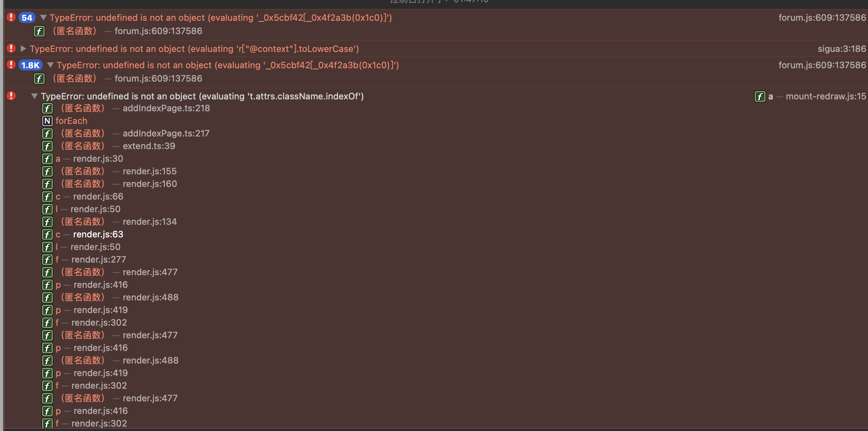868x431 pixels.
Task: Open the sigua:3:186 source link
Action: [842, 49]
